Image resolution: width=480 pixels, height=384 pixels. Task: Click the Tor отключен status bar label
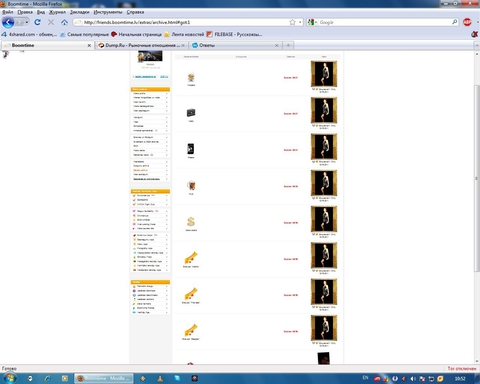point(462,368)
